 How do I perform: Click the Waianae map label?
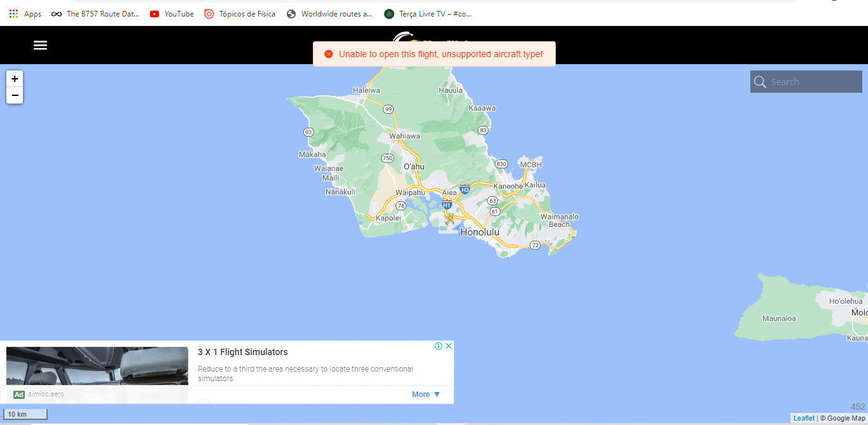(x=329, y=168)
